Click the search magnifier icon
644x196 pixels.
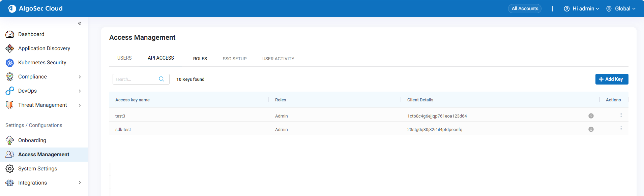162,79
